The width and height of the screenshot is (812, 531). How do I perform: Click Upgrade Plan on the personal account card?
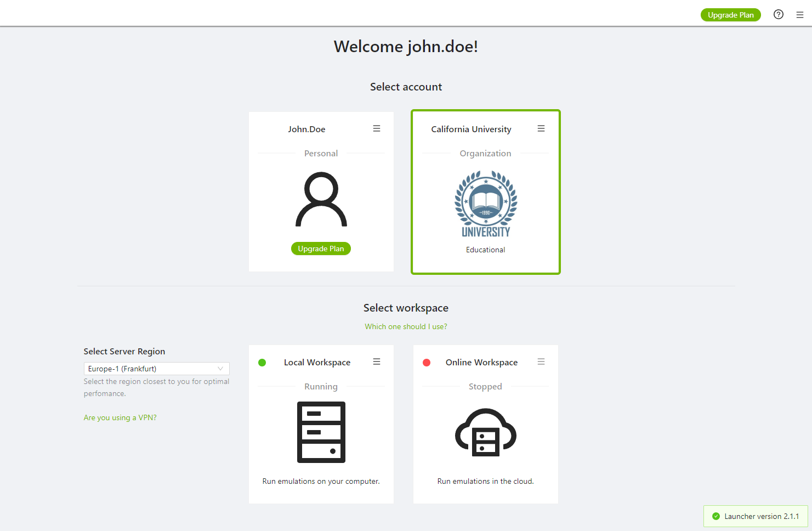321,248
